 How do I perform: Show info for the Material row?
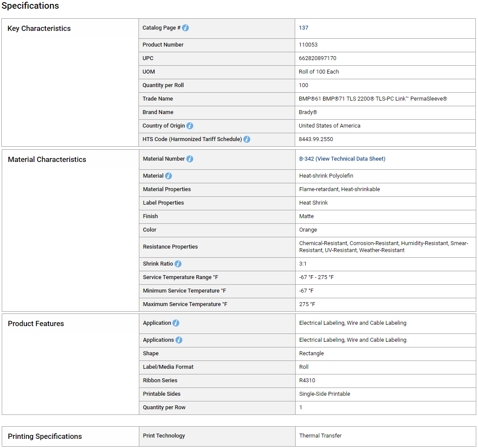[168, 176]
